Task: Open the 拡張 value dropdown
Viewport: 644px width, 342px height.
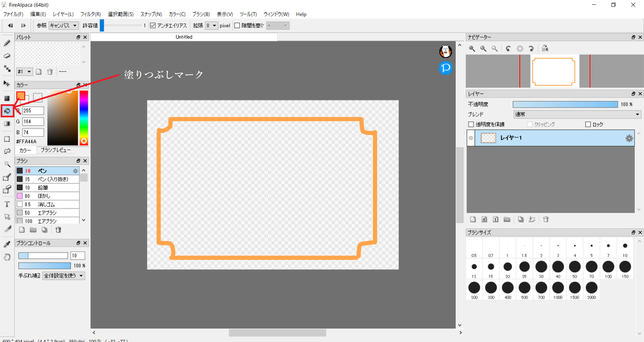Action: (x=211, y=25)
